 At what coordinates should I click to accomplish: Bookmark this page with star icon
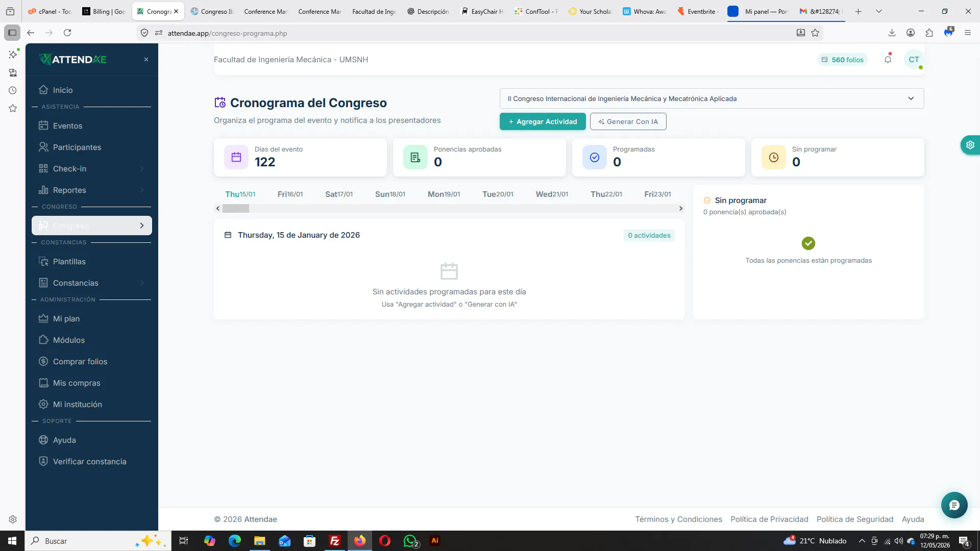(x=815, y=33)
